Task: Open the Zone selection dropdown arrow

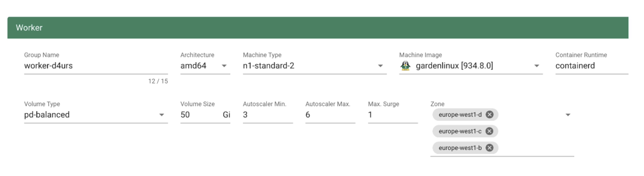Action: click(568, 115)
